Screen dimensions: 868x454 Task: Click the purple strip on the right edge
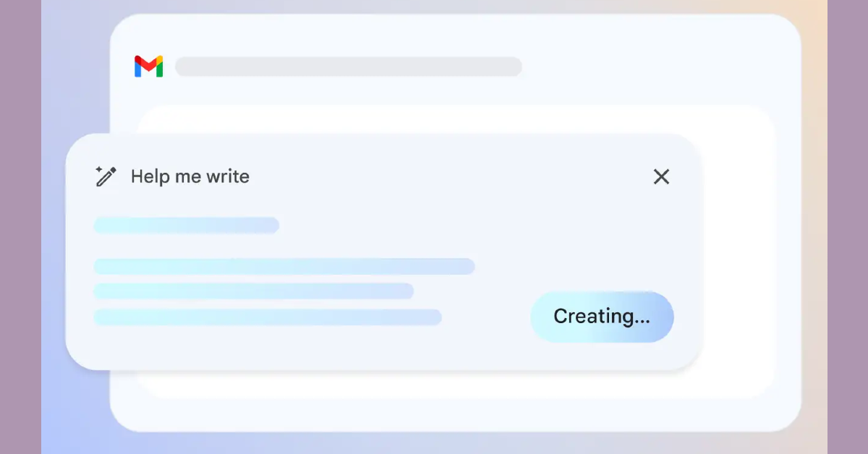848,227
